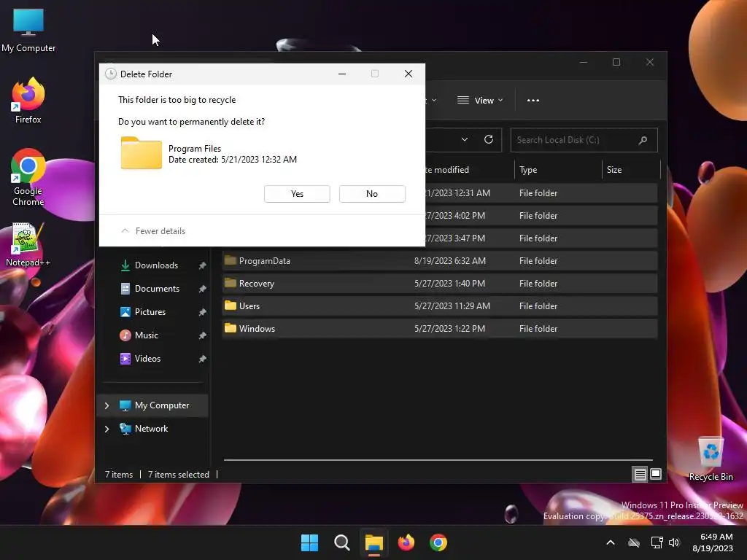Sort by Date modified column
The width and height of the screenshot is (747, 560).
(x=468, y=169)
